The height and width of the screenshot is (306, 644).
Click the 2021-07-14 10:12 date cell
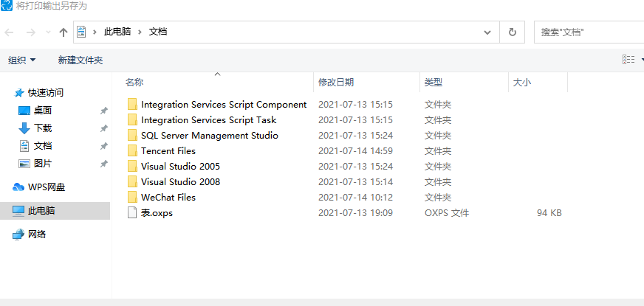(x=356, y=198)
